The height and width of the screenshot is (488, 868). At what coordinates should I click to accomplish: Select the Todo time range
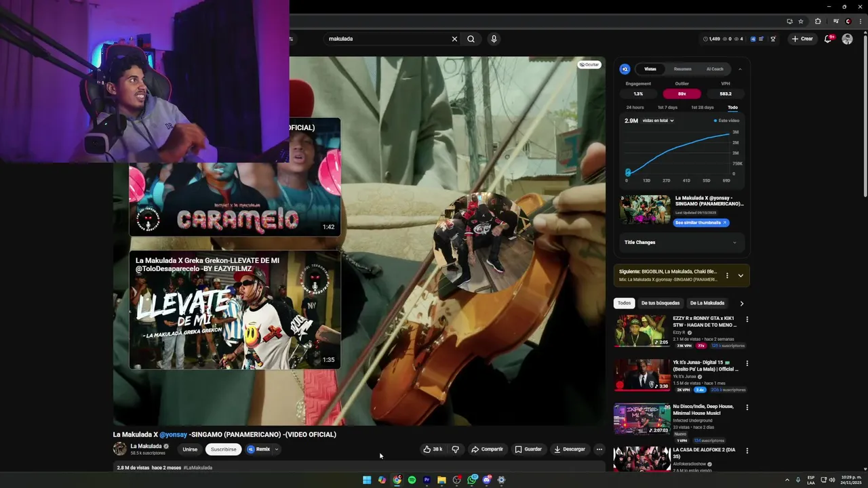732,107
